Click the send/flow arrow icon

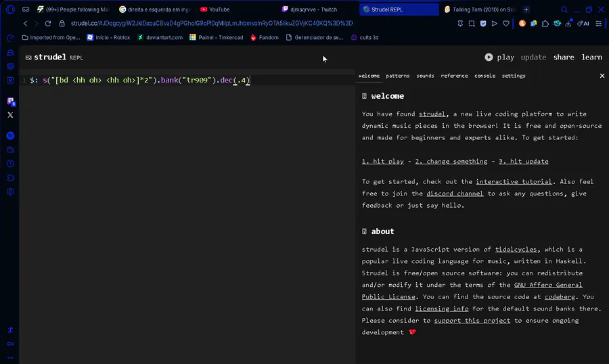[x=494, y=24]
